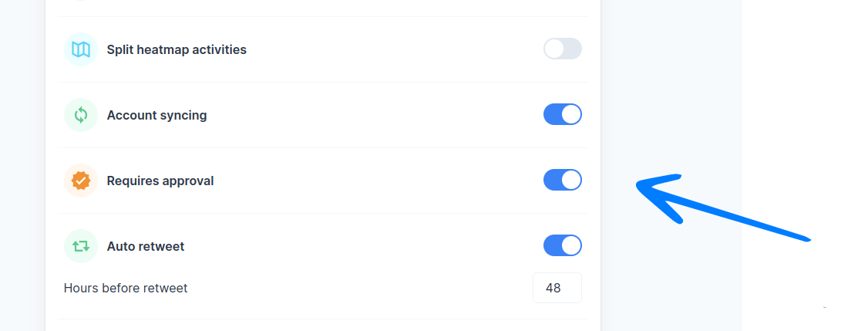Focus the Hours before retweet field
This screenshot has width=868, height=331.
point(557,288)
